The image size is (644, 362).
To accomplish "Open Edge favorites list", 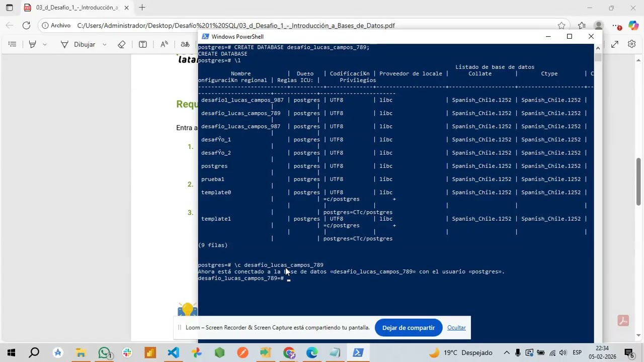I will click(582, 26).
